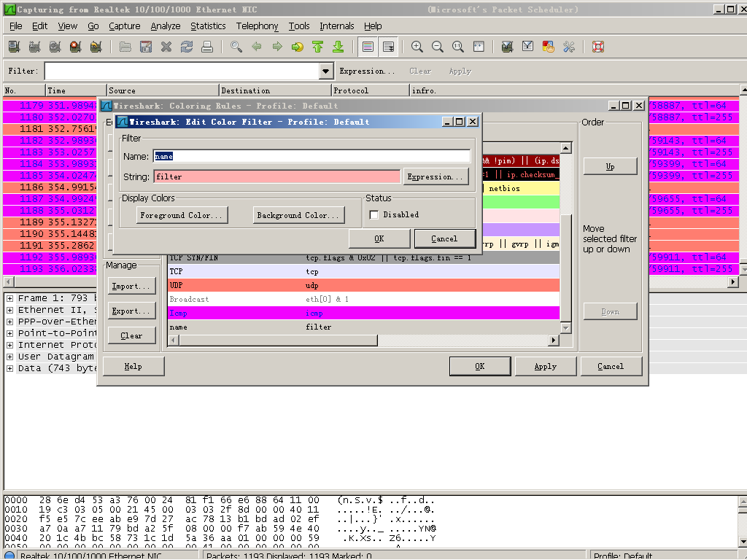Confirm Edit Color Filter with OK
This screenshot has height=560, width=747.
point(379,238)
